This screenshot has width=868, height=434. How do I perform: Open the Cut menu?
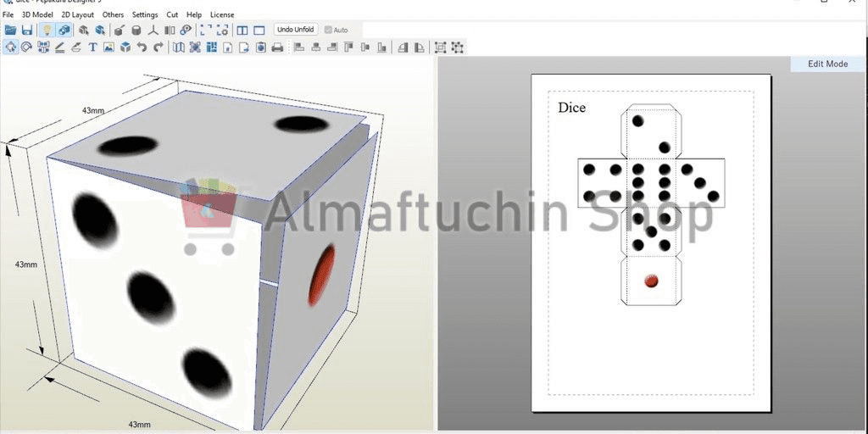(x=172, y=14)
